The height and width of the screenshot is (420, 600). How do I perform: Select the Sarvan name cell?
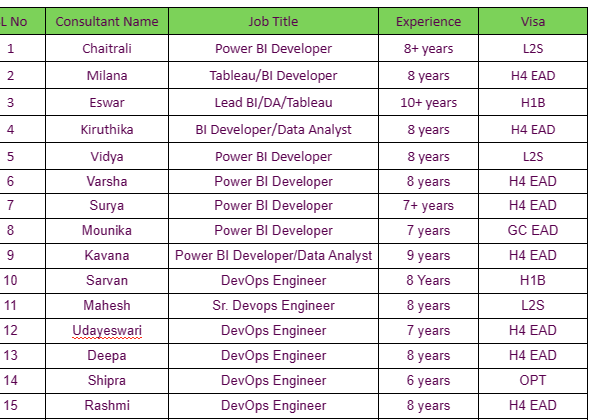coord(107,280)
